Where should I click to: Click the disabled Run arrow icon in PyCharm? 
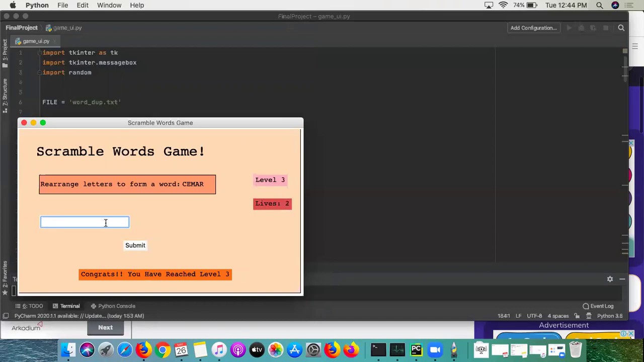click(569, 28)
